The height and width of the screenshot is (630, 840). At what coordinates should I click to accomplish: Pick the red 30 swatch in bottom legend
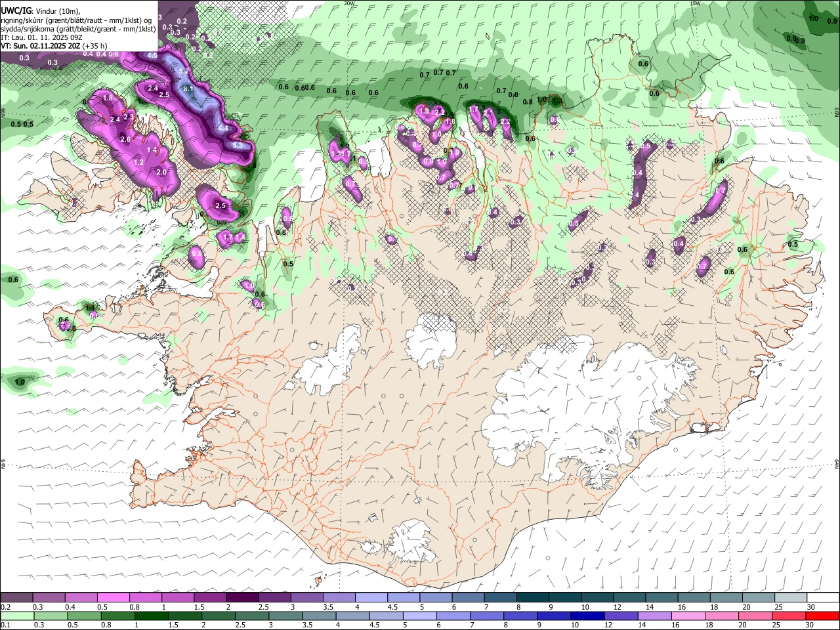coord(822,616)
